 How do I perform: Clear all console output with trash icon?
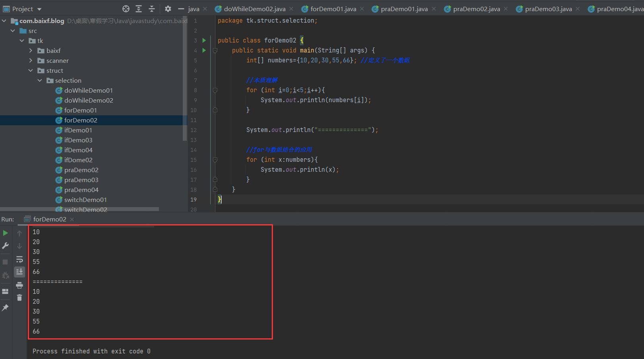[19, 297]
